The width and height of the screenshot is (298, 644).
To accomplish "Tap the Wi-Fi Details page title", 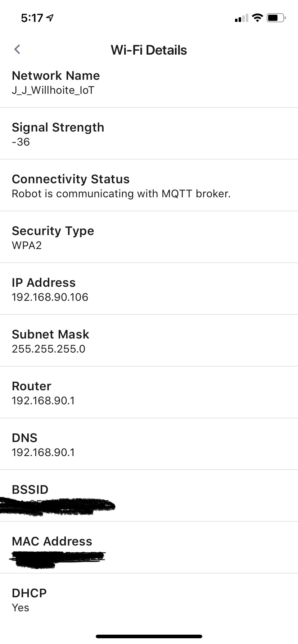I will coord(149,50).
